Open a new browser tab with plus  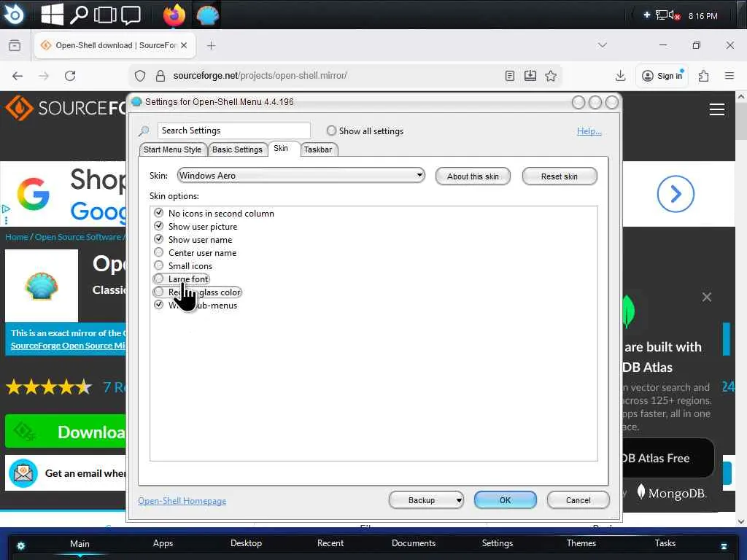click(211, 46)
